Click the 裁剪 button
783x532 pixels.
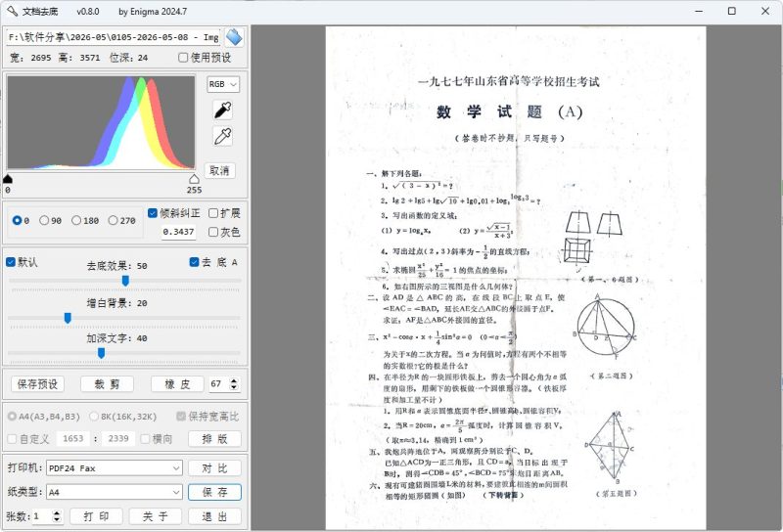coord(107,384)
